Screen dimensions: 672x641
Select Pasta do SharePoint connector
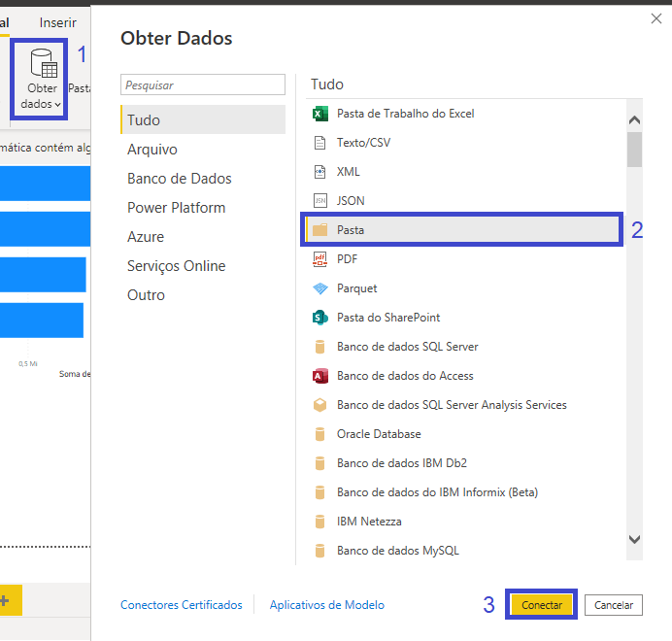point(388,318)
